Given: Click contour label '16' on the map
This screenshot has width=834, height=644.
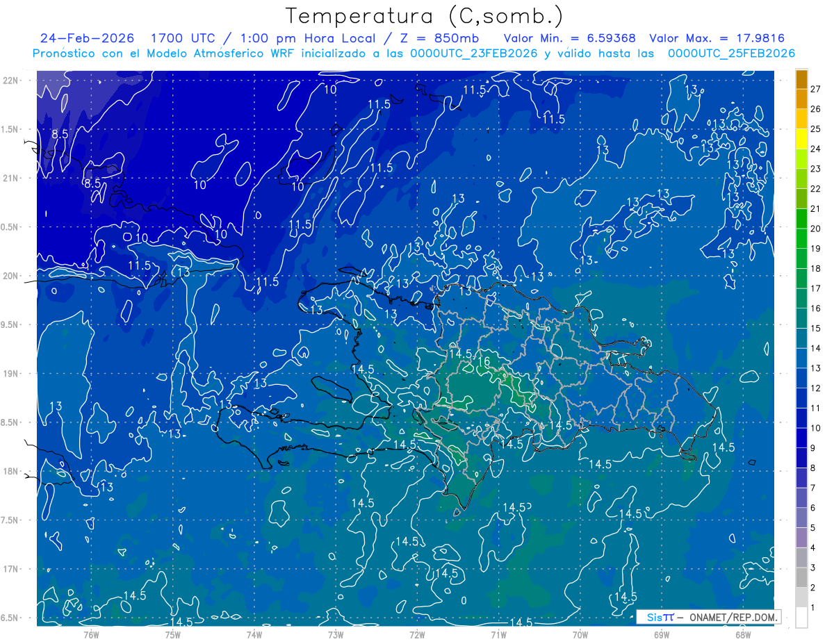Looking at the screenshot, I should (484, 361).
